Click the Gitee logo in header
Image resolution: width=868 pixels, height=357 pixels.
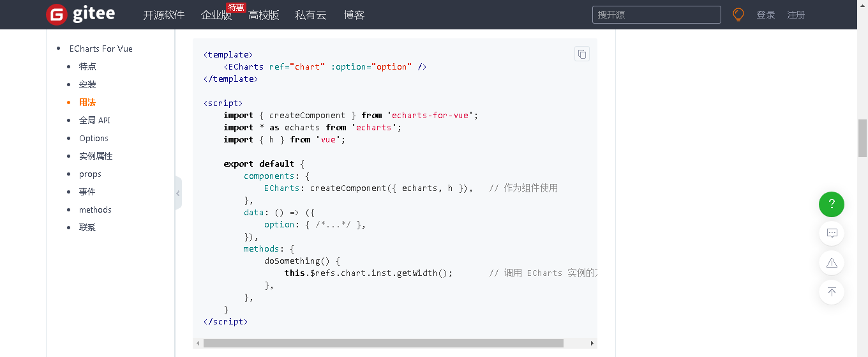coord(80,15)
